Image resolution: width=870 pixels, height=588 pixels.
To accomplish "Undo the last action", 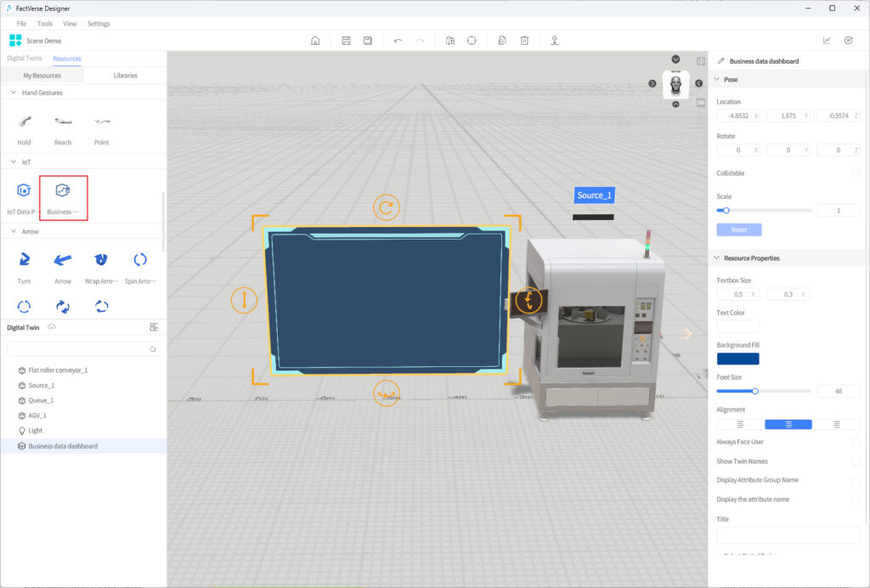I will [x=398, y=41].
